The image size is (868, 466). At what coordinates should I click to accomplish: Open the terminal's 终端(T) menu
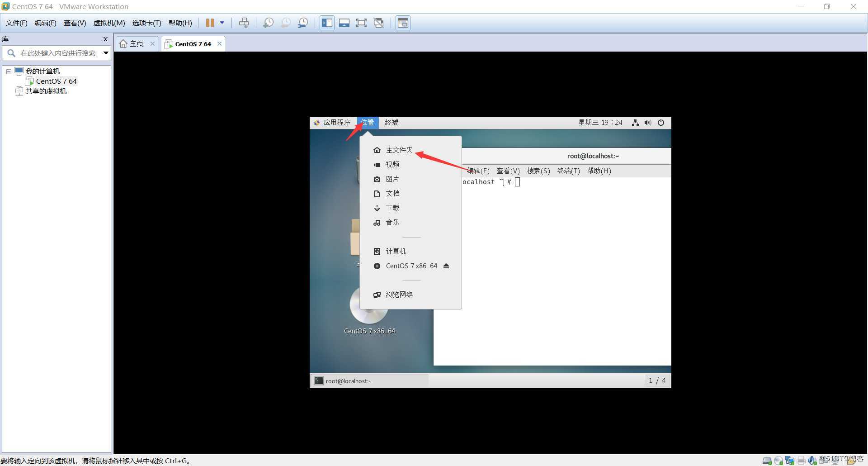pyautogui.click(x=568, y=171)
